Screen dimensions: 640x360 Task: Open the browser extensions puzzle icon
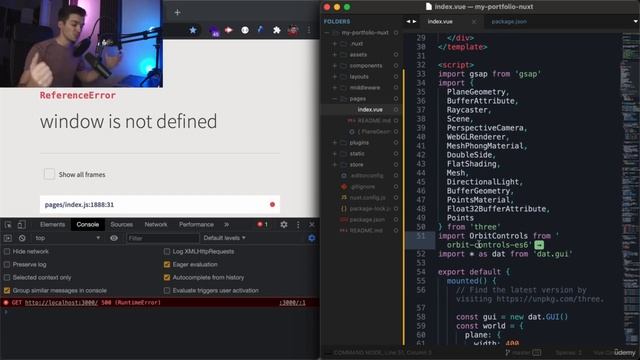click(277, 30)
